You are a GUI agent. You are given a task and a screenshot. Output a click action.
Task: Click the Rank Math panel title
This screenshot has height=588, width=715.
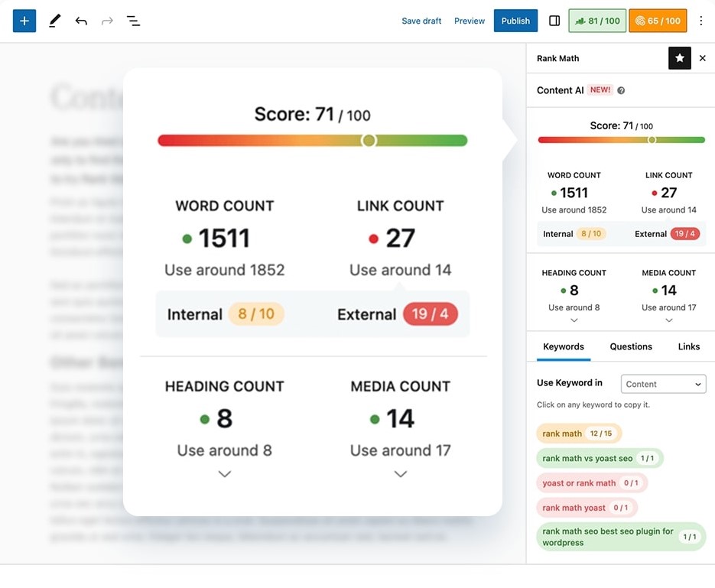point(557,58)
